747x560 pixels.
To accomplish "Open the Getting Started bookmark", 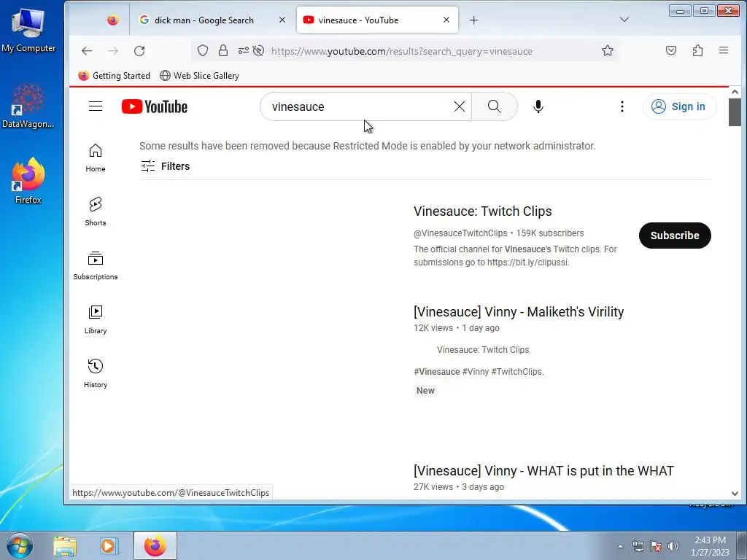I will 115,76.
